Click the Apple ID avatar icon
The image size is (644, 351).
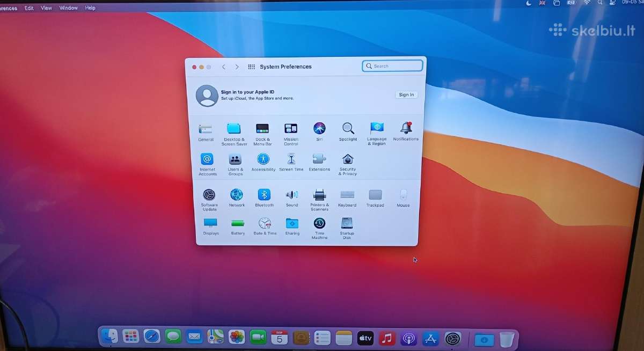click(x=207, y=96)
